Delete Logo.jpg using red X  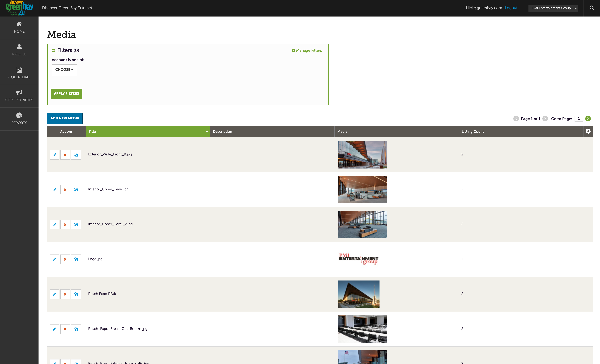click(65, 259)
